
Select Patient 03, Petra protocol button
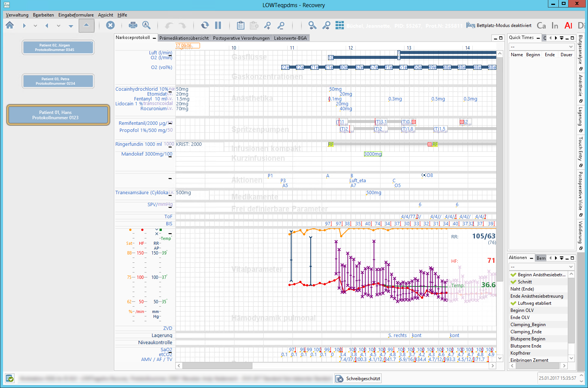58,81
